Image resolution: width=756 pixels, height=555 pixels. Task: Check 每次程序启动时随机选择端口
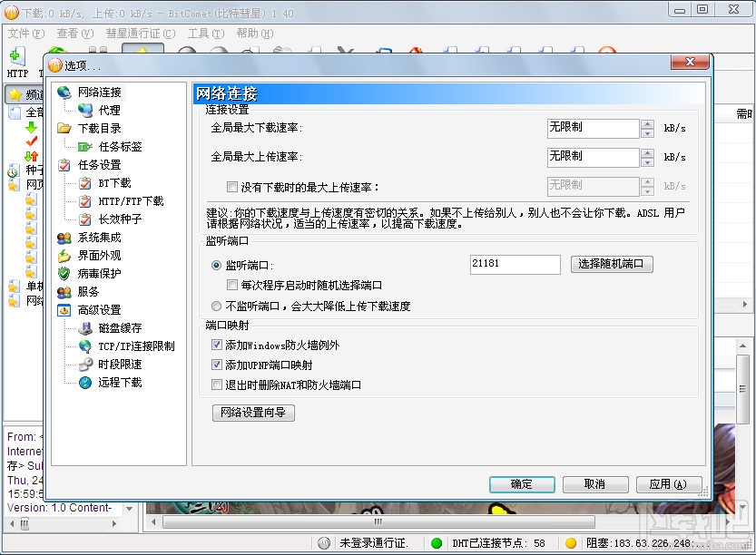point(232,285)
